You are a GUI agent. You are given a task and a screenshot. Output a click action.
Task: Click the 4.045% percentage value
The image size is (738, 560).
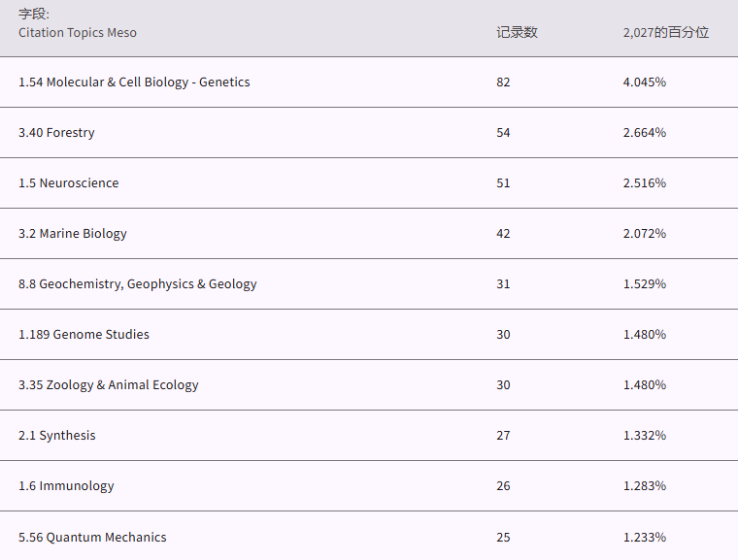(x=645, y=82)
